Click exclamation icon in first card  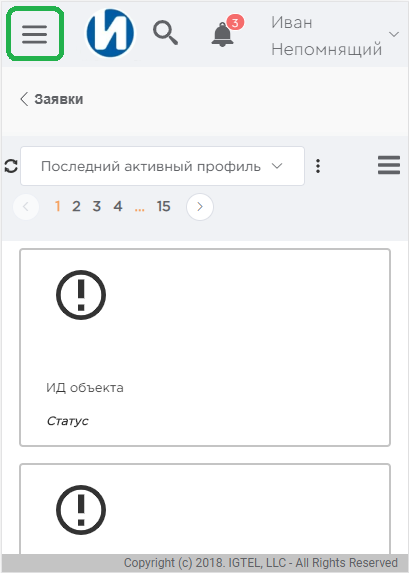click(81, 295)
